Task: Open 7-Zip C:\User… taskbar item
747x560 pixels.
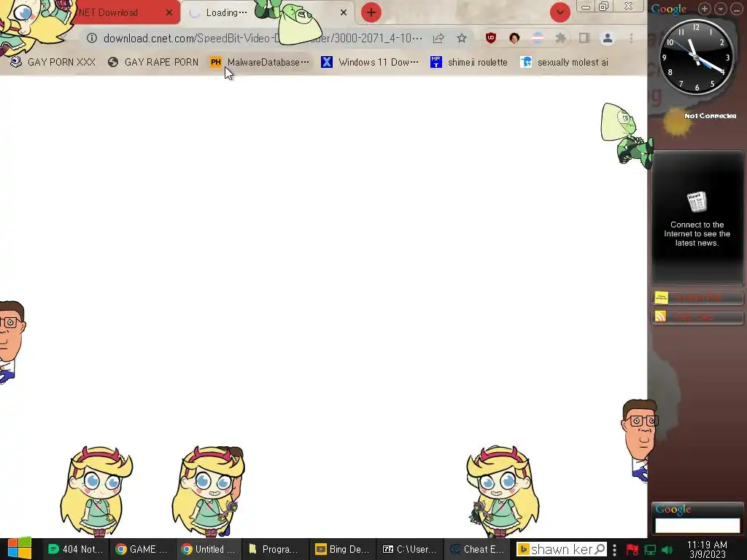Action: pyautogui.click(x=410, y=549)
